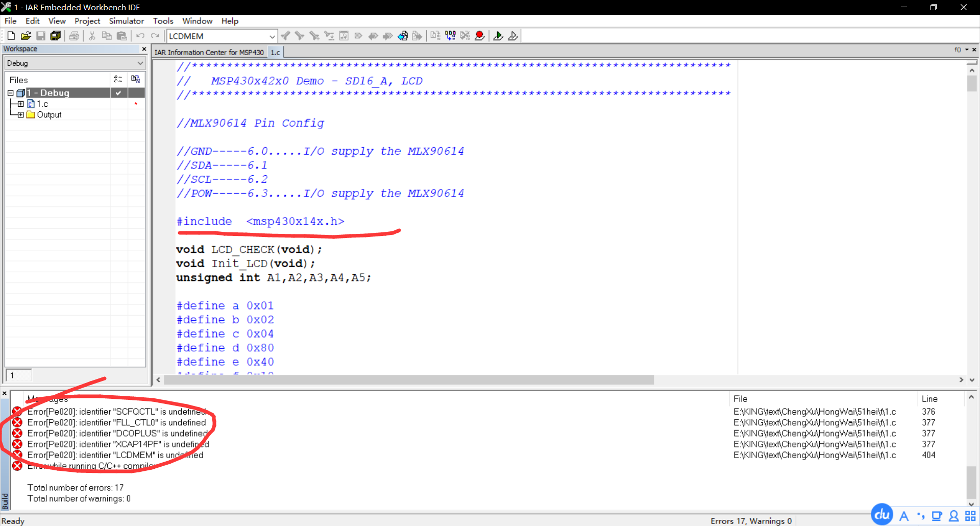Open the View menu
The width and height of the screenshot is (980, 526).
[57, 21]
